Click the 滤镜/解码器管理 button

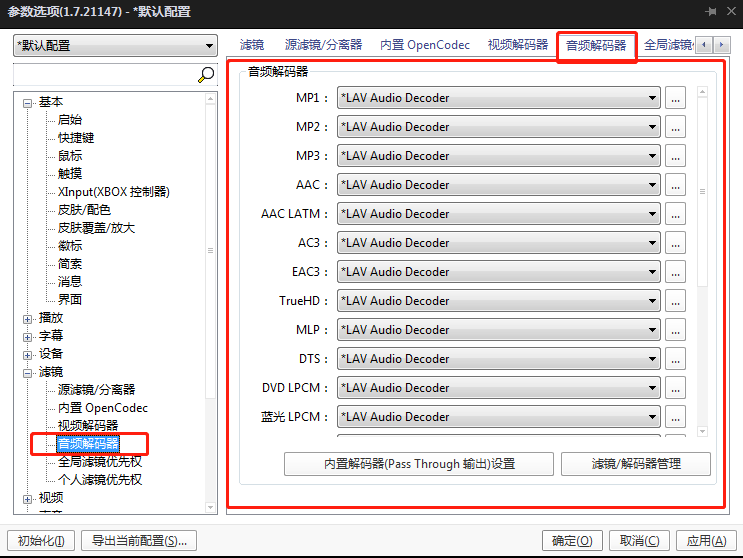tap(636, 464)
